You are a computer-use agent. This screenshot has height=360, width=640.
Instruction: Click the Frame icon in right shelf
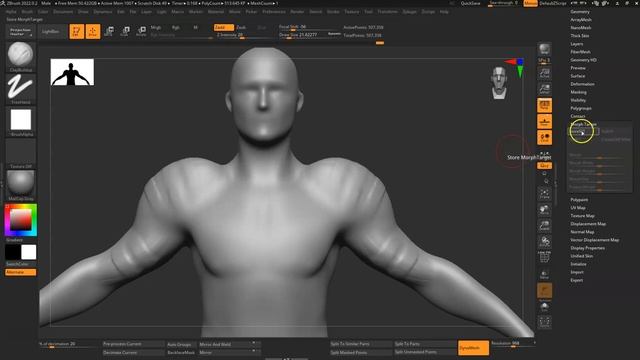[544, 193]
